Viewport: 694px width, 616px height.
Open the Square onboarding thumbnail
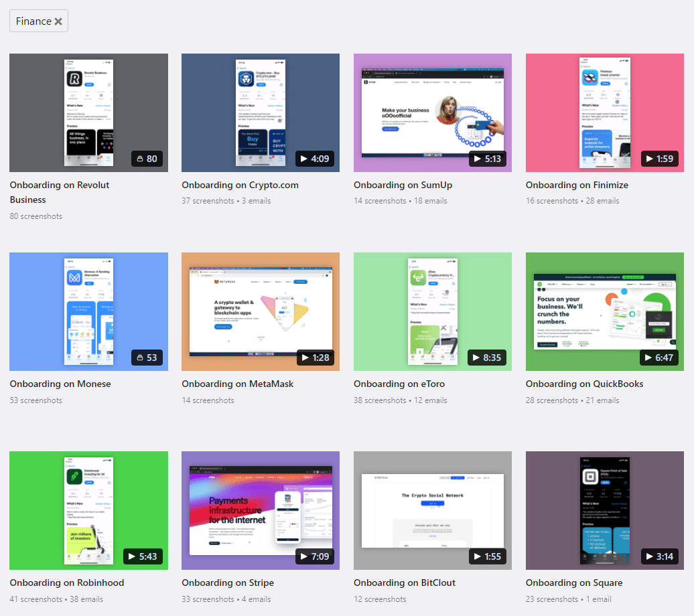point(605,510)
